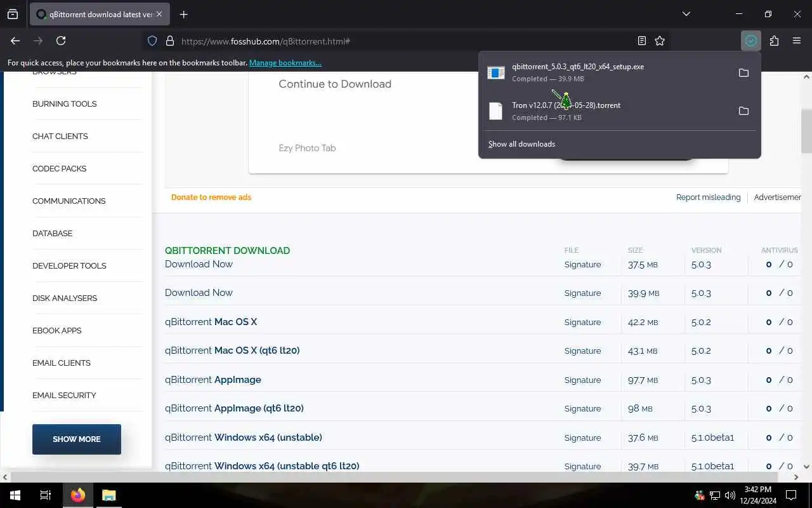Click the horizontal scrollbar left arrow
Image resolution: width=812 pixels, height=508 pixels.
[5, 477]
